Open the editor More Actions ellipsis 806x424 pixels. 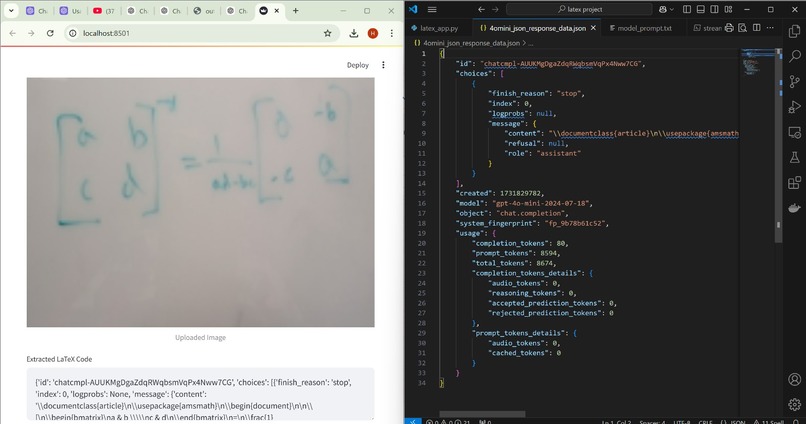point(770,28)
